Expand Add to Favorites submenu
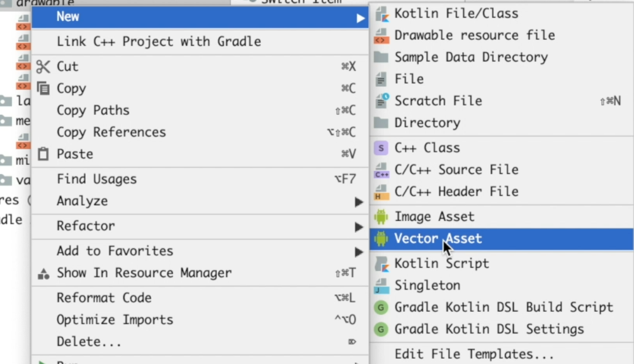Viewport: 634px width, 364px height. coord(360,252)
